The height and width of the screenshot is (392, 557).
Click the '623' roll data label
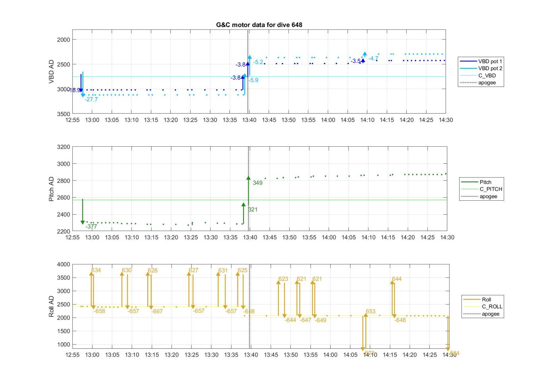pos(283,279)
